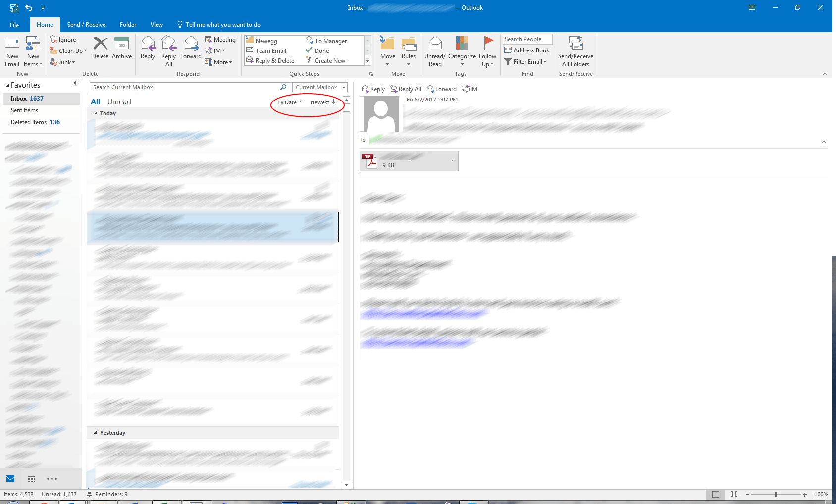Screen dimensions: 836x504
Task: Forward the selected email
Action: tap(191, 50)
